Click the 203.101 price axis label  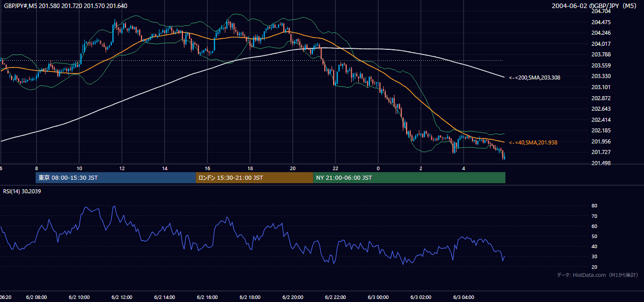[x=601, y=87]
